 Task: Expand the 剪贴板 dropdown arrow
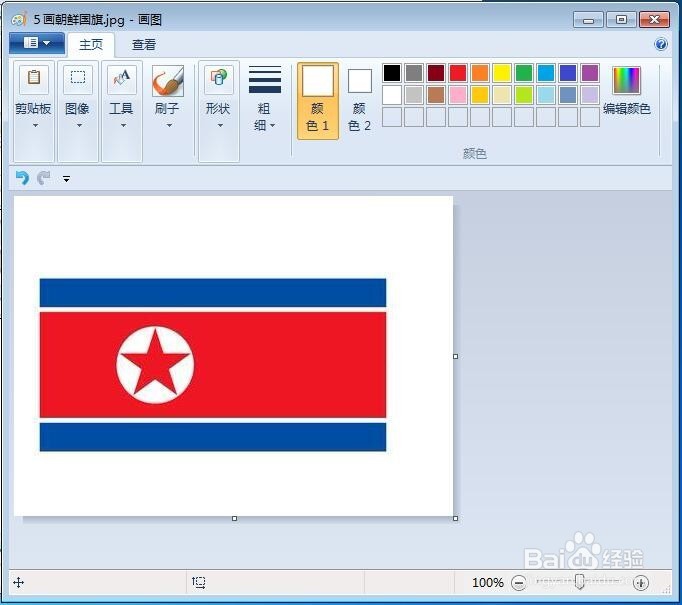(x=35, y=126)
